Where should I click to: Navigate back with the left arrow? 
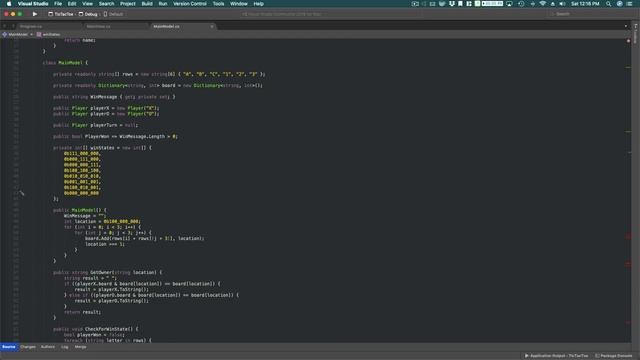point(4,26)
